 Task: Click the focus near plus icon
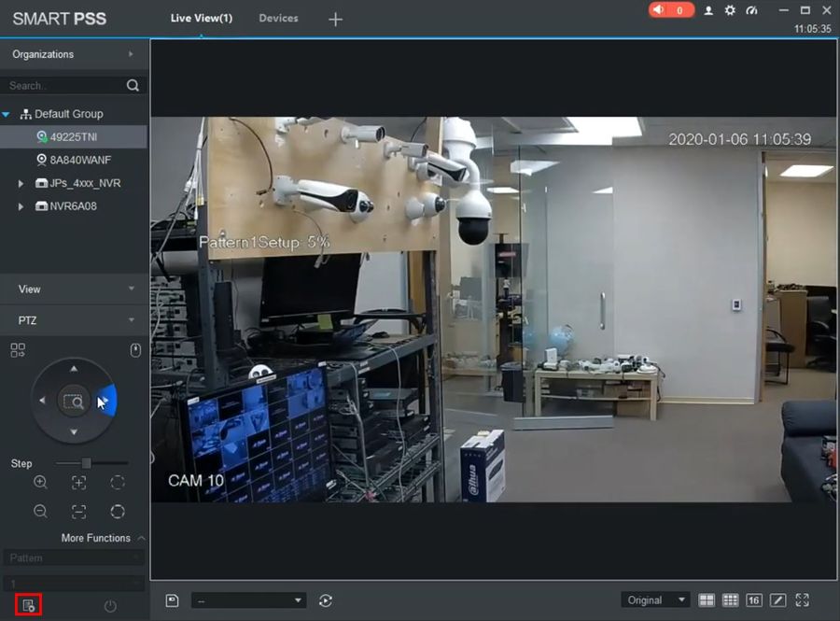click(x=78, y=482)
